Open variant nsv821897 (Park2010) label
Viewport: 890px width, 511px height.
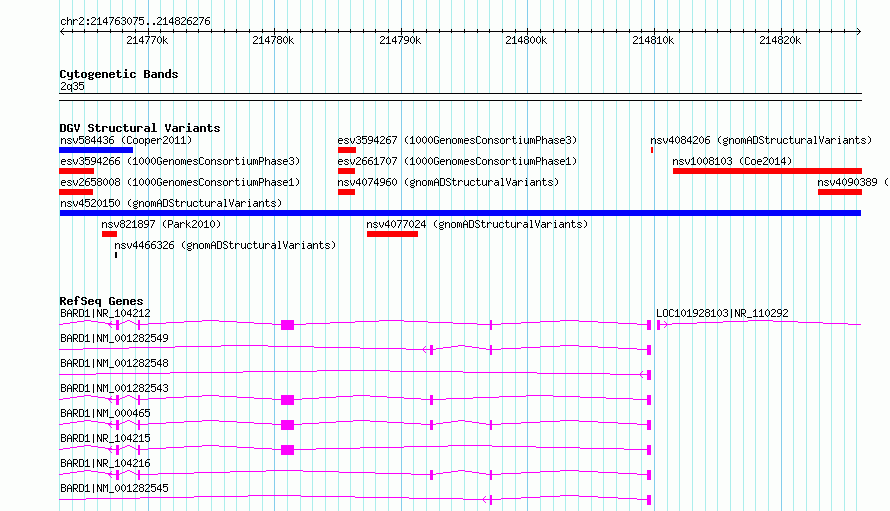pos(161,224)
